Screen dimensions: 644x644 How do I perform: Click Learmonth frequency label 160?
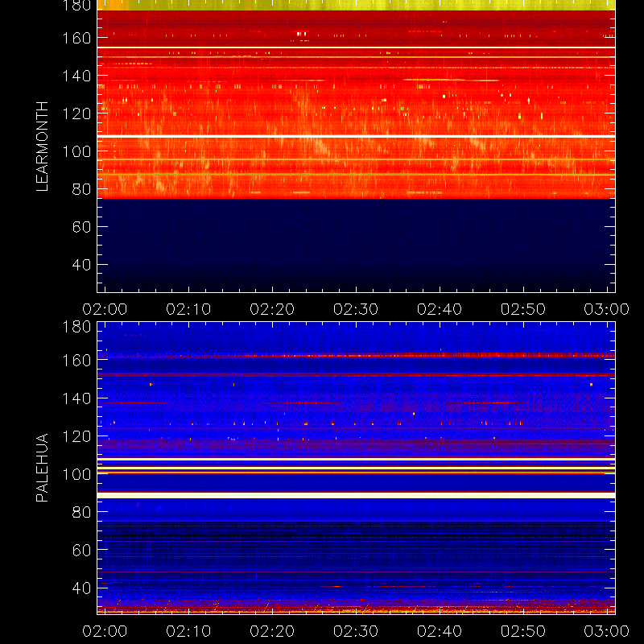pos(76,38)
